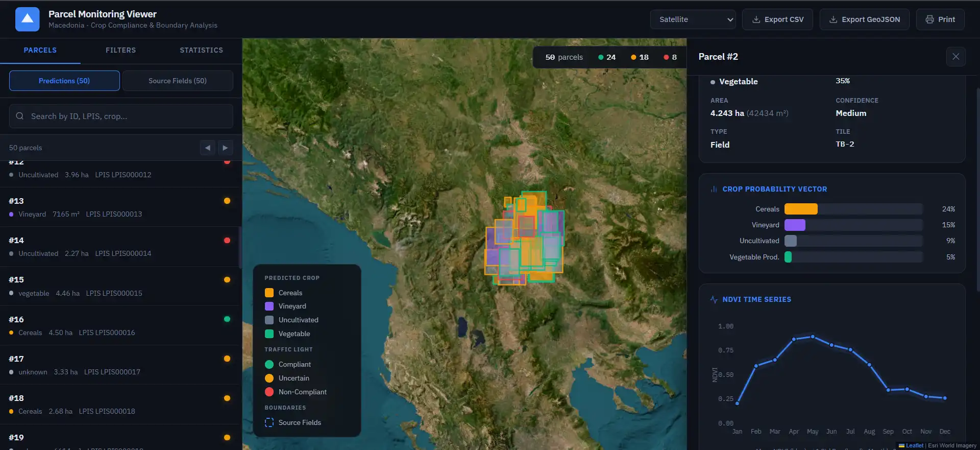
Task: Click the Vegetable crop label in details
Action: pos(738,82)
